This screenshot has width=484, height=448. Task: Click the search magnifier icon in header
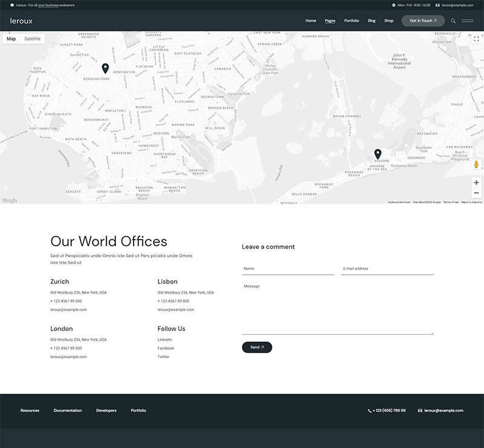click(453, 21)
